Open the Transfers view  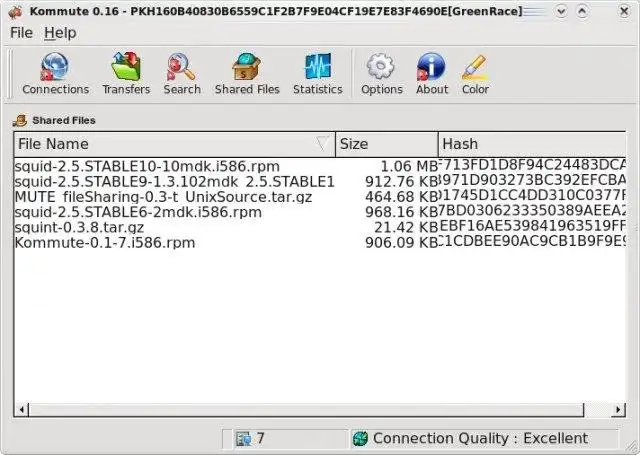(x=126, y=74)
